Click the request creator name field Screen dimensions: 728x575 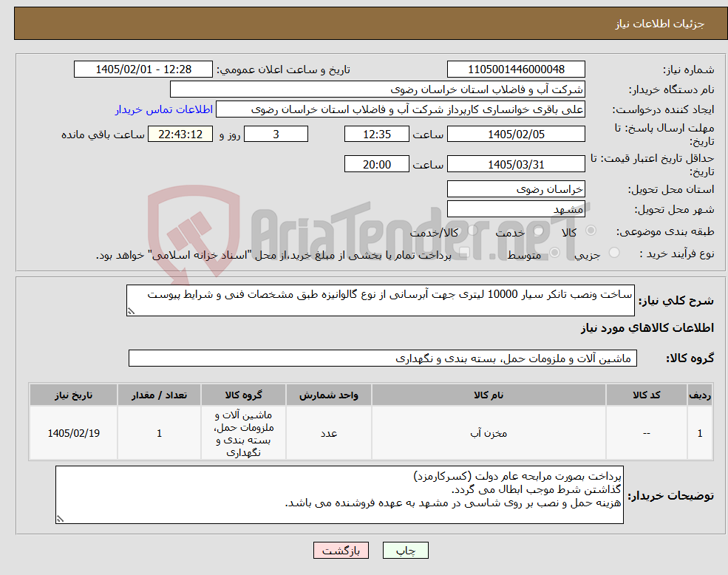point(400,109)
